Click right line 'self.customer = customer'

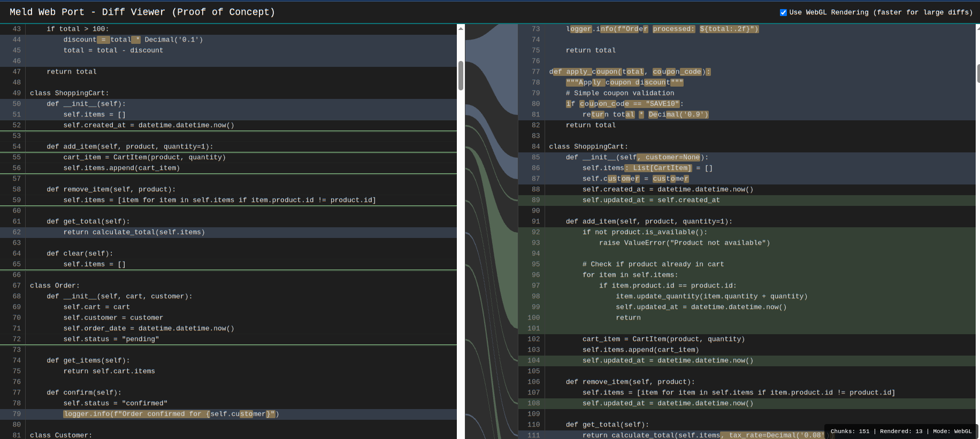tap(636, 179)
